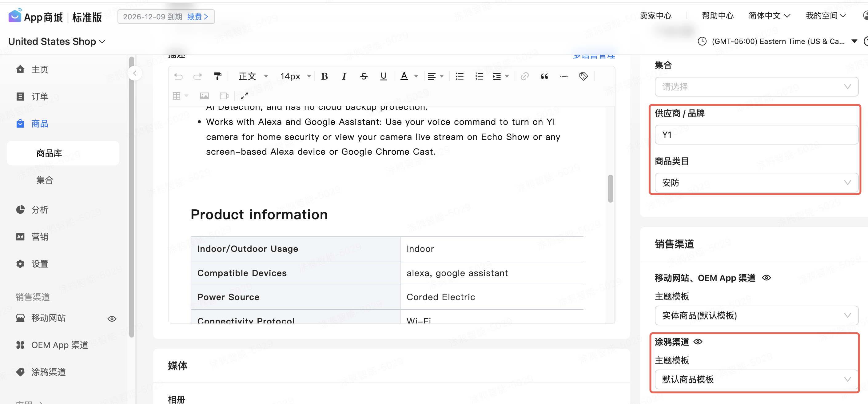Toggle strikethrough text formatting
868x404 pixels.
(364, 77)
